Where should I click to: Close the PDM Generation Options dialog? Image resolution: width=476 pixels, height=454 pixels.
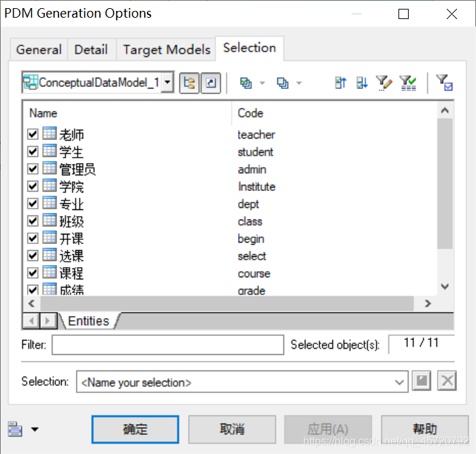452,14
